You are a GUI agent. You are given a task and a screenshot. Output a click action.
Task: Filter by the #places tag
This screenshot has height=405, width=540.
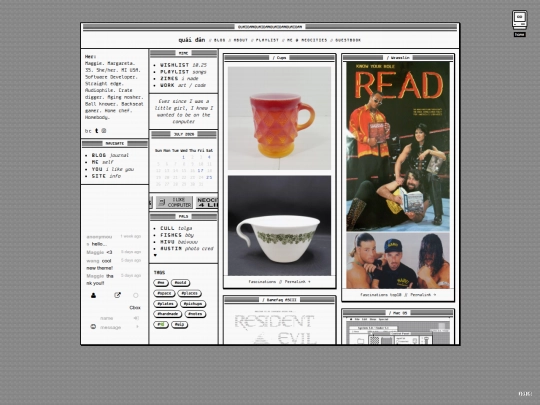point(189,293)
